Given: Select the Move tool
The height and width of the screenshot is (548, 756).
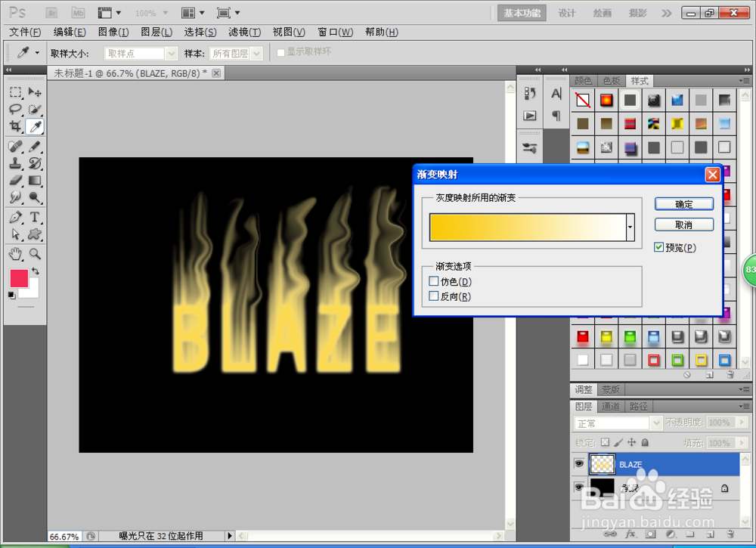Looking at the screenshot, I should coord(35,92).
